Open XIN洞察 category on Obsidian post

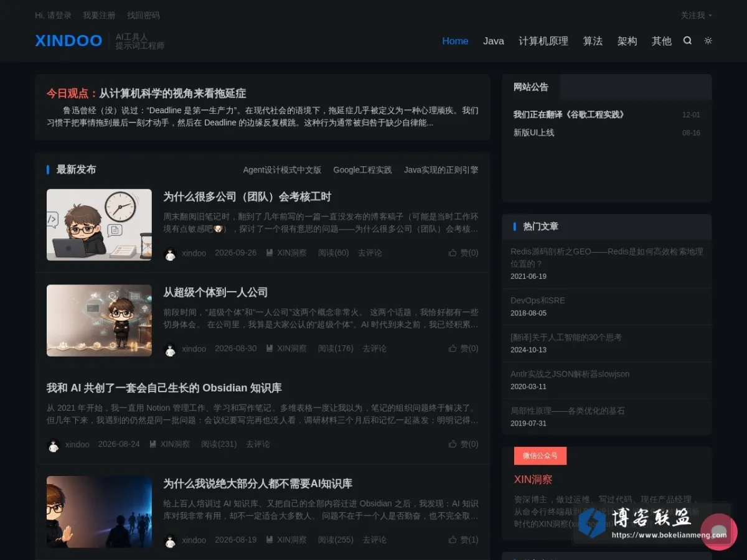tap(169, 444)
